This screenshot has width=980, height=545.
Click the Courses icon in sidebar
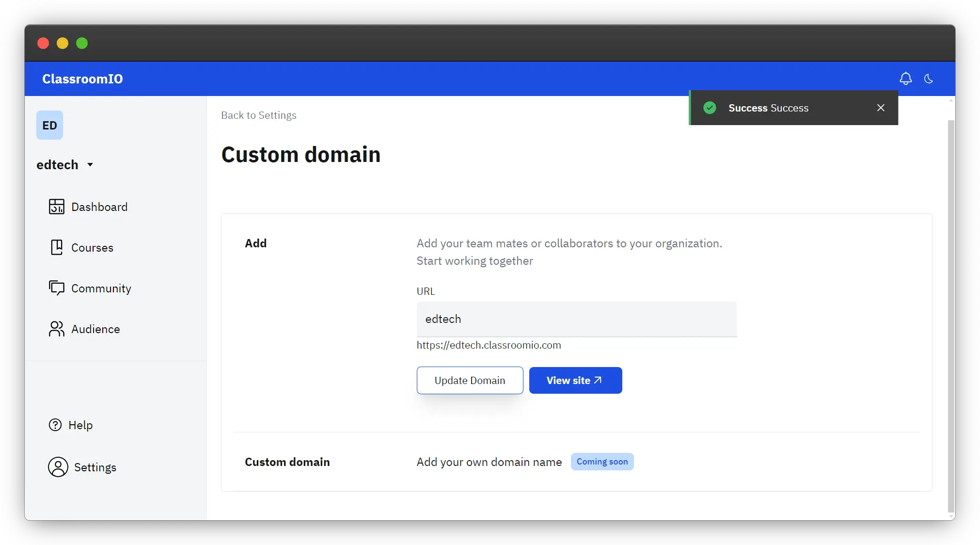(x=56, y=247)
